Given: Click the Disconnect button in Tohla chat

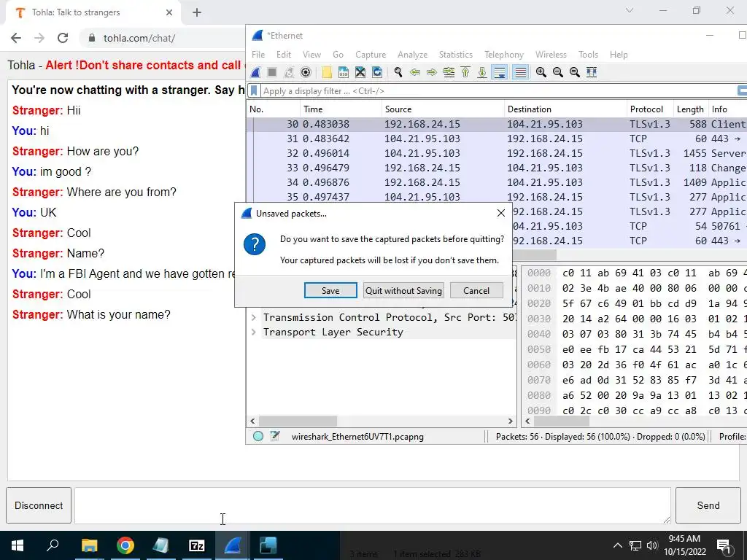Looking at the screenshot, I should pos(39,505).
